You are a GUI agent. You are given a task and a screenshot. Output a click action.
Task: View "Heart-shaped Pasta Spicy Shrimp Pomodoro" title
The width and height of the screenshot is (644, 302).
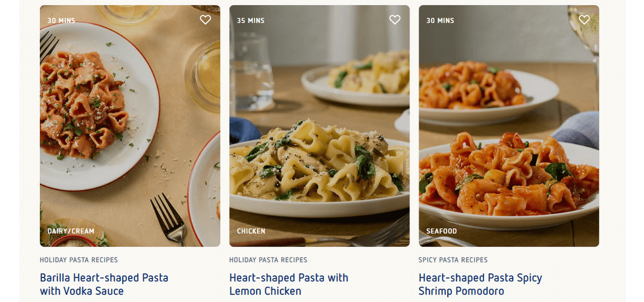point(480,284)
